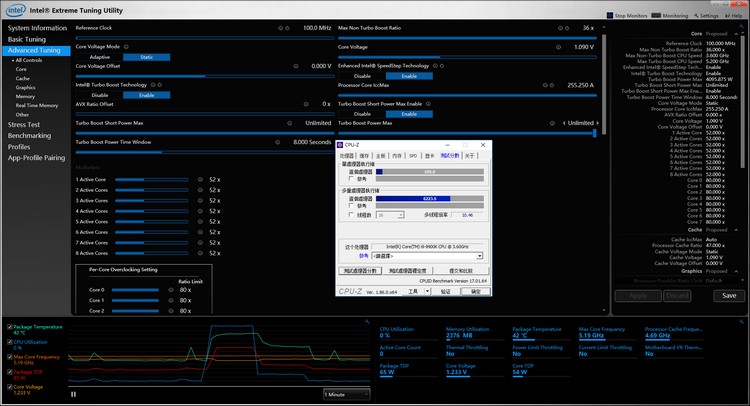Open graph settings wrench icon above the chart
The height and width of the screenshot is (406, 750).
point(367,322)
